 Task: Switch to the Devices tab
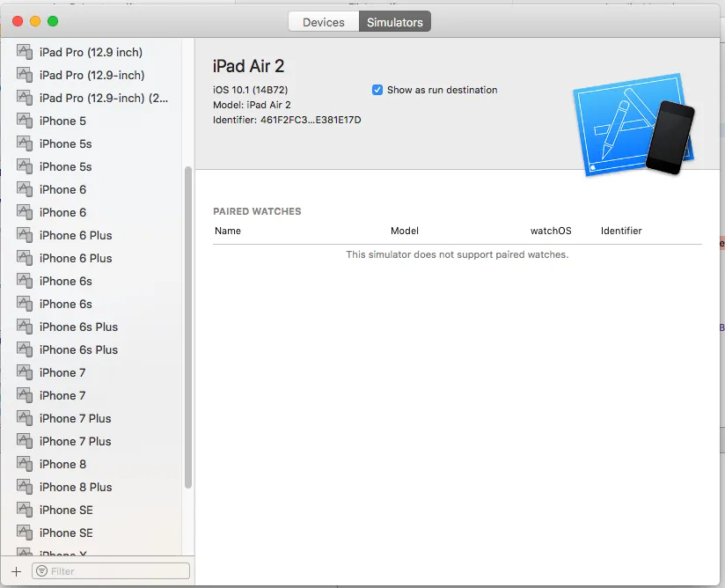[x=324, y=22]
